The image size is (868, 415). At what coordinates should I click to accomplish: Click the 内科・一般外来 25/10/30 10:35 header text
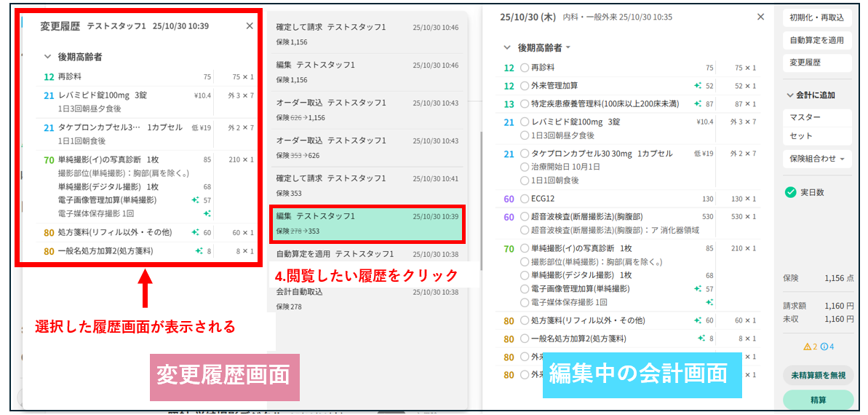click(617, 17)
